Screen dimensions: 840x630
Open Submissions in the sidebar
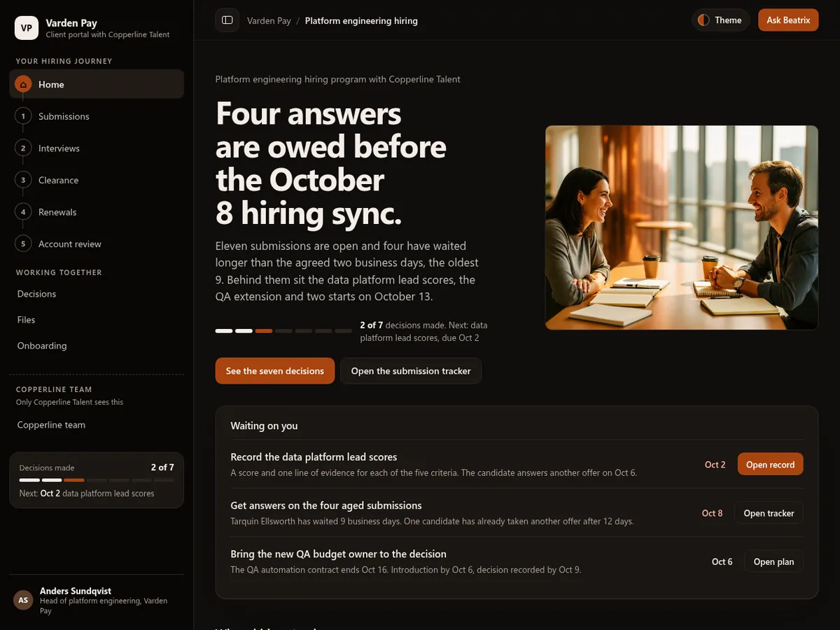point(97,116)
